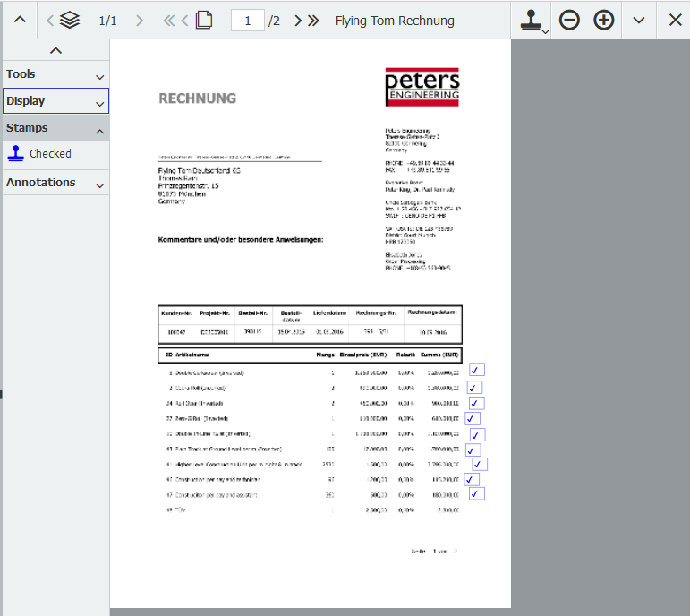This screenshot has width=690, height=616.
Task: Zoom out with the minus icon
Action: [569, 20]
